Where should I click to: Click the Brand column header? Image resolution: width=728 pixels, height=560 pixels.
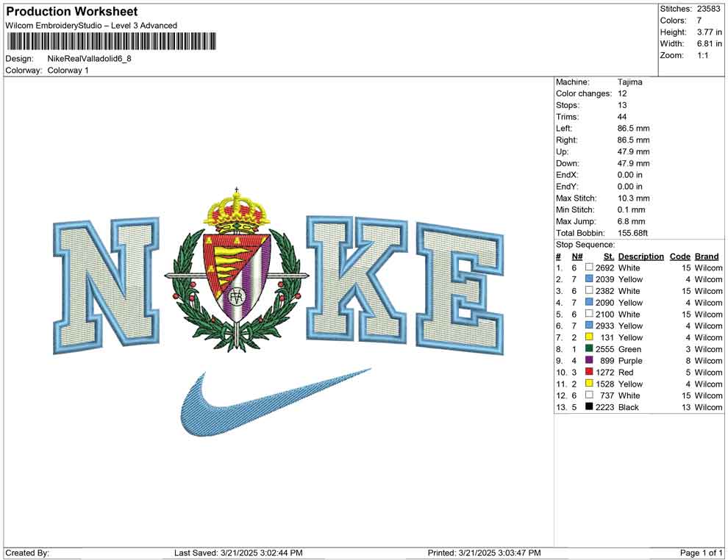706,256
